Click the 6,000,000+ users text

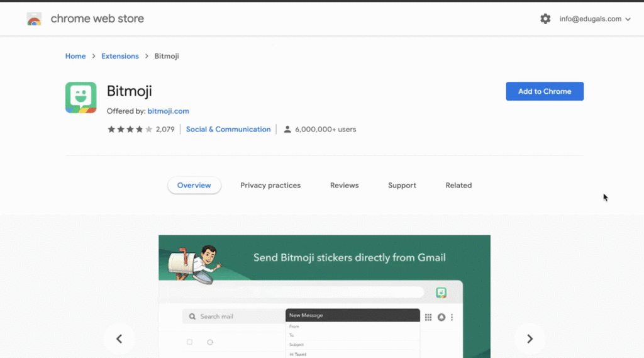[x=325, y=130]
